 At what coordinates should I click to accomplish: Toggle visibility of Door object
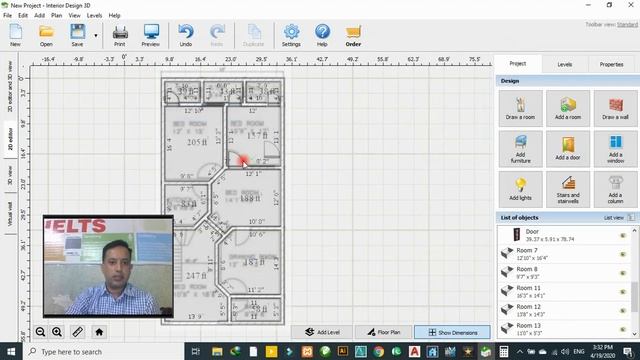tap(623, 236)
